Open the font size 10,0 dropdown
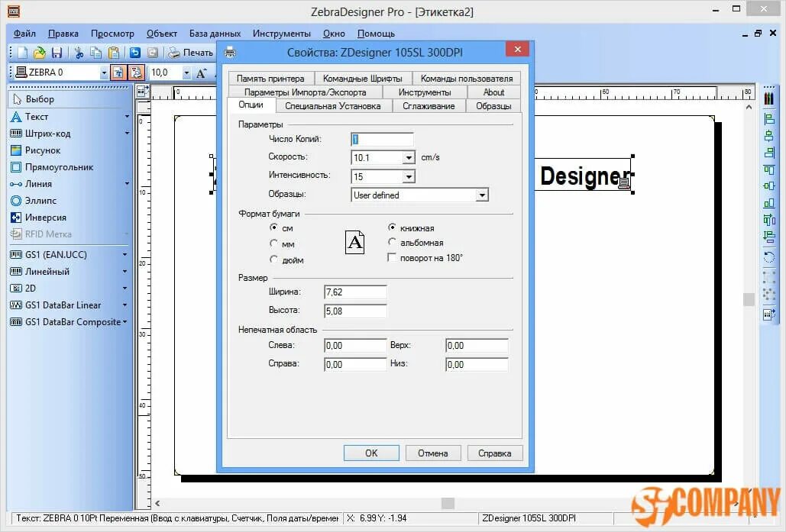Screen dimensions: 786x532 pyautogui.click(x=186, y=73)
